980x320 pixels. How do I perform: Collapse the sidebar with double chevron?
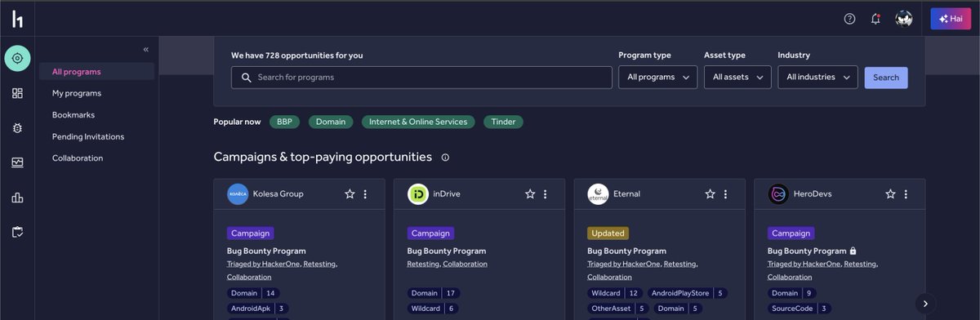coord(146,50)
